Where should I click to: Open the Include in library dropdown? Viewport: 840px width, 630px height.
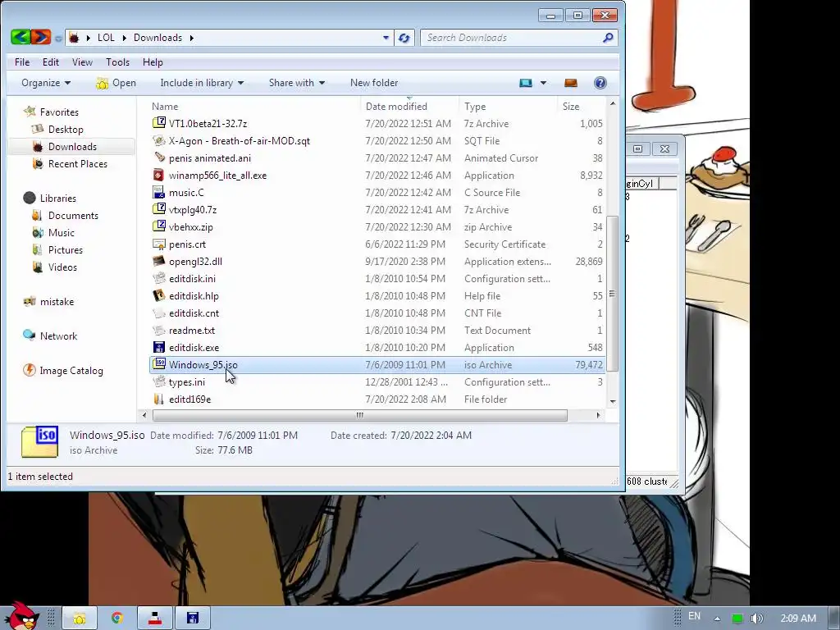pos(202,83)
